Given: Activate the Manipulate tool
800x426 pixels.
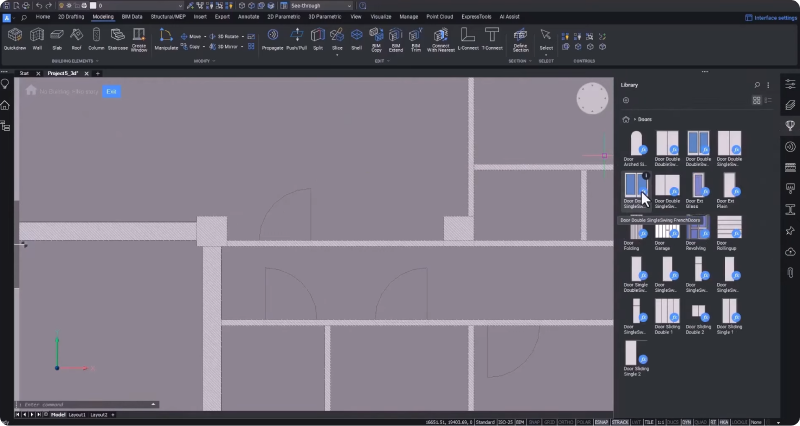Looking at the screenshot, I should coord(166,39).
